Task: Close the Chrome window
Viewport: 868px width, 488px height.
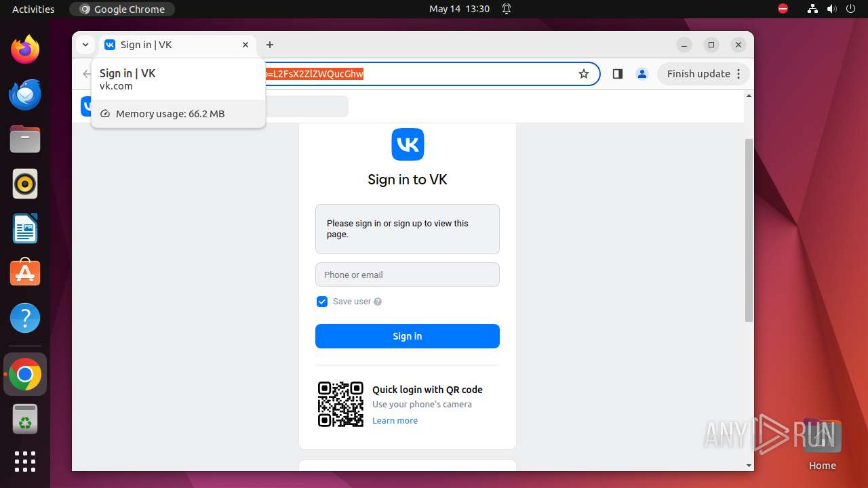Action: [738, 45]
